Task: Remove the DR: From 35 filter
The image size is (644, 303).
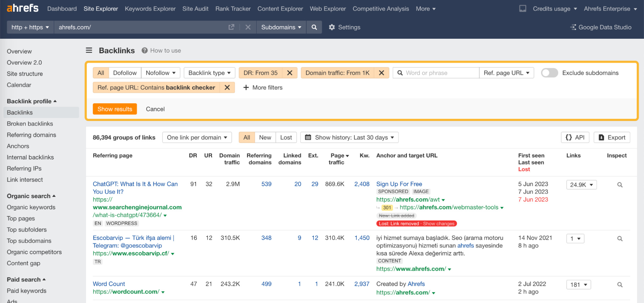Action: coord(289,73)
